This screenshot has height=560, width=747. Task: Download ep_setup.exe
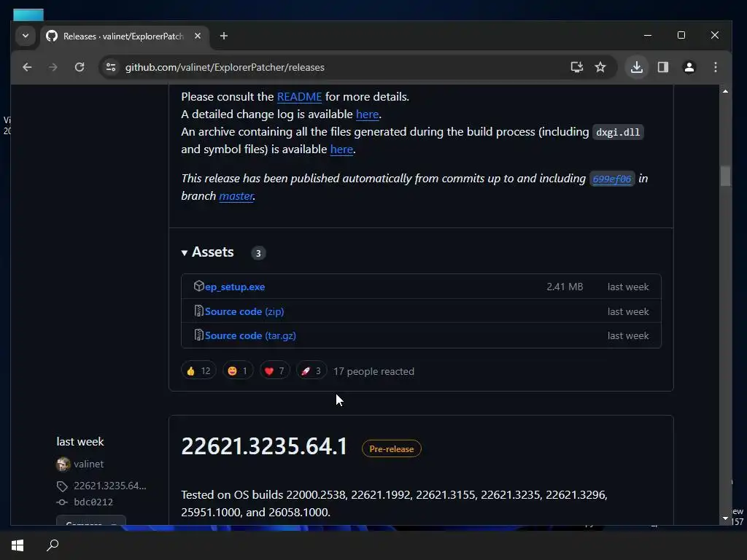point(235,287)
